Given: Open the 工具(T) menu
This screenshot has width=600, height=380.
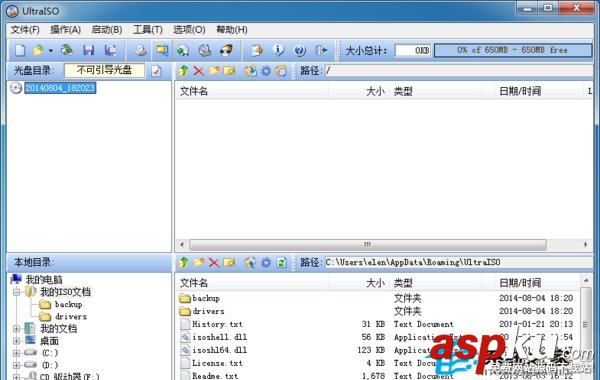Looking at the screenshot, I should (x=148, y=30).
